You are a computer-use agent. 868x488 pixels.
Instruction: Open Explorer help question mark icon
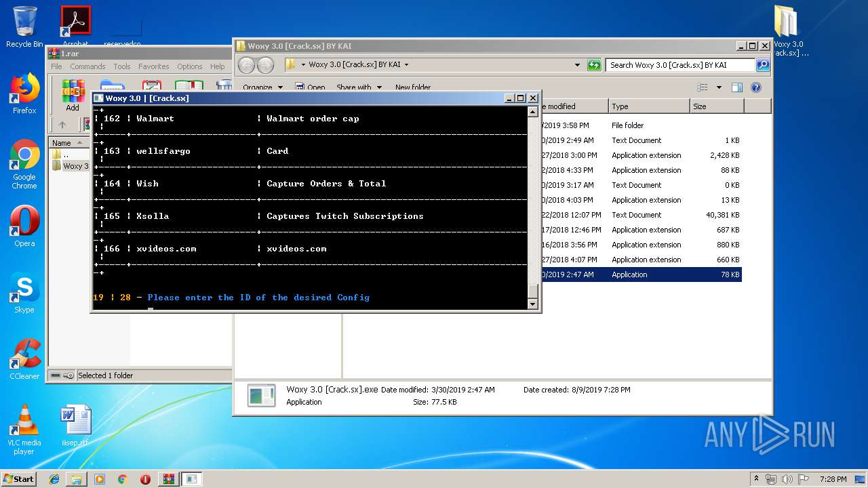[x=756, y=87]
